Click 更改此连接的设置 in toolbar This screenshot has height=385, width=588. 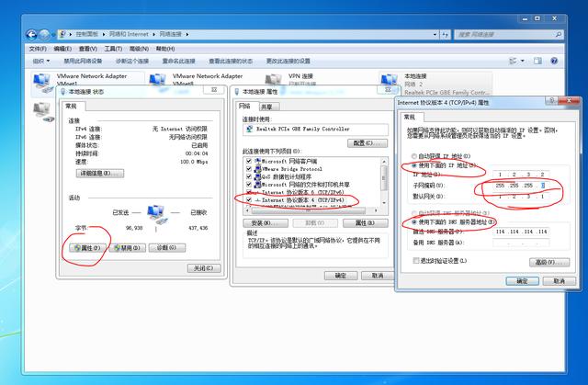tap(288, 61)
